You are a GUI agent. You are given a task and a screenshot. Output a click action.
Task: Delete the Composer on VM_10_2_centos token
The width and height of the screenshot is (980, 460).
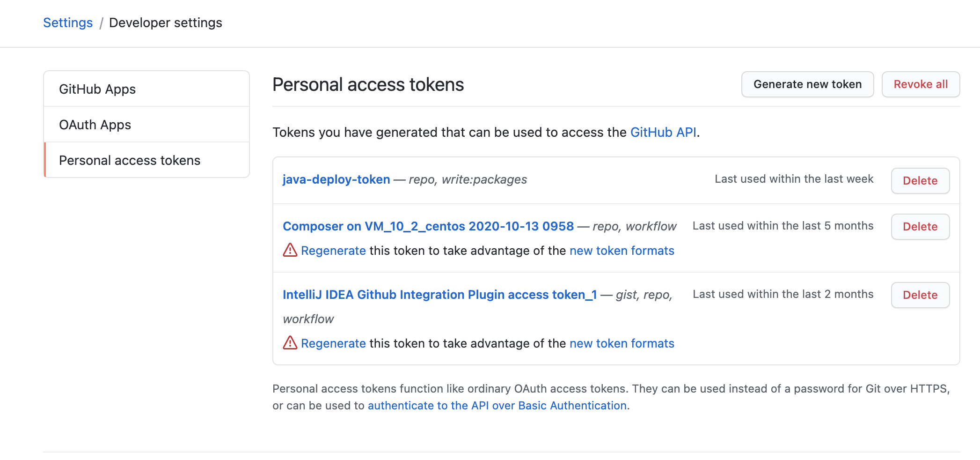tap(920, 227)
